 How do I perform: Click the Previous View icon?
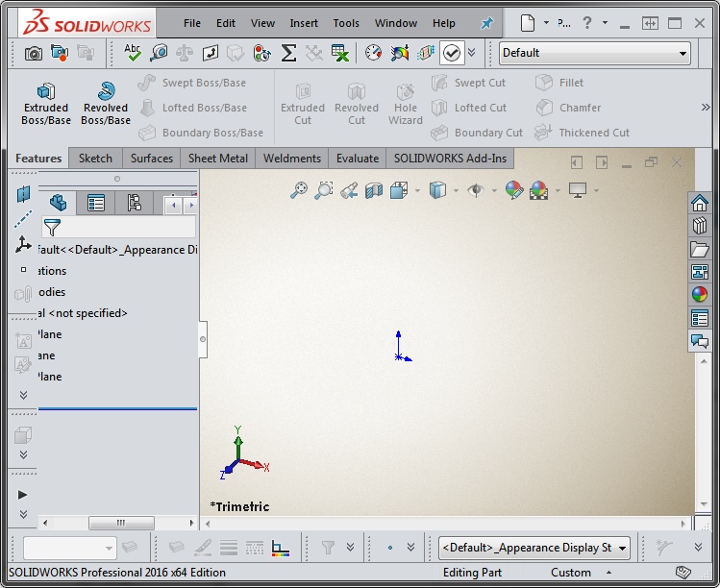[x=349, y=190]
